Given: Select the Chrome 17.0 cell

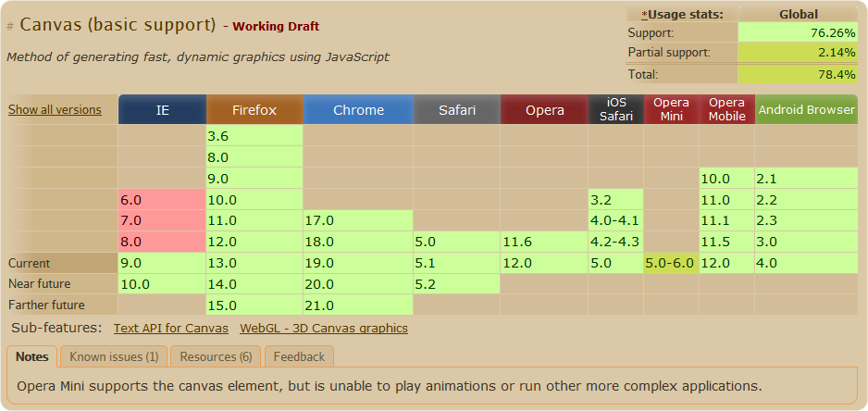Looking at the screenshot, I should pos(358,220).
